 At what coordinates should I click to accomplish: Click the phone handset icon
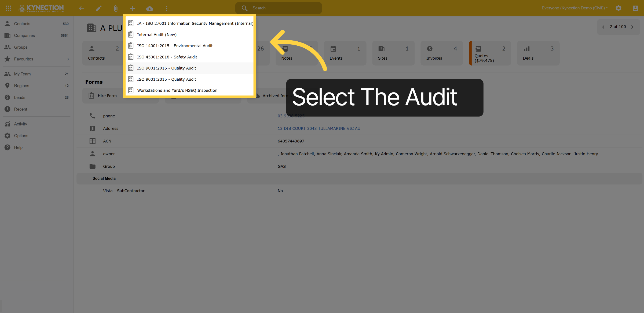pos(92,116)
